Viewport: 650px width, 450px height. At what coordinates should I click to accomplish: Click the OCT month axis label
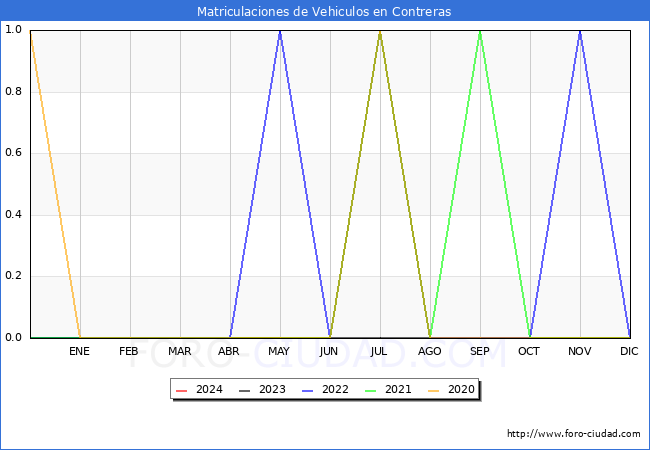click(x=529, y=351)
